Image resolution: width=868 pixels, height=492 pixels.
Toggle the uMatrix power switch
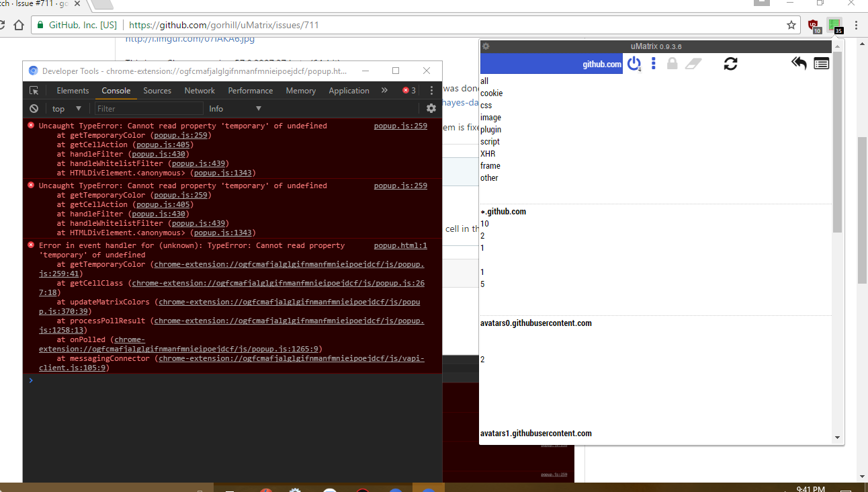pyautogui.click(x=634, y=64)
